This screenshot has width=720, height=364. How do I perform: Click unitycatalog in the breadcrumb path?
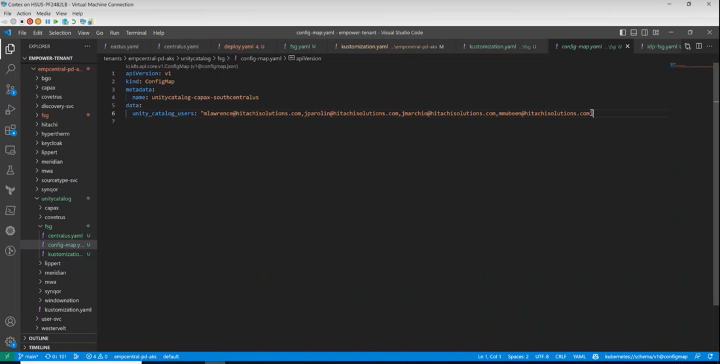tap(195, 59)
